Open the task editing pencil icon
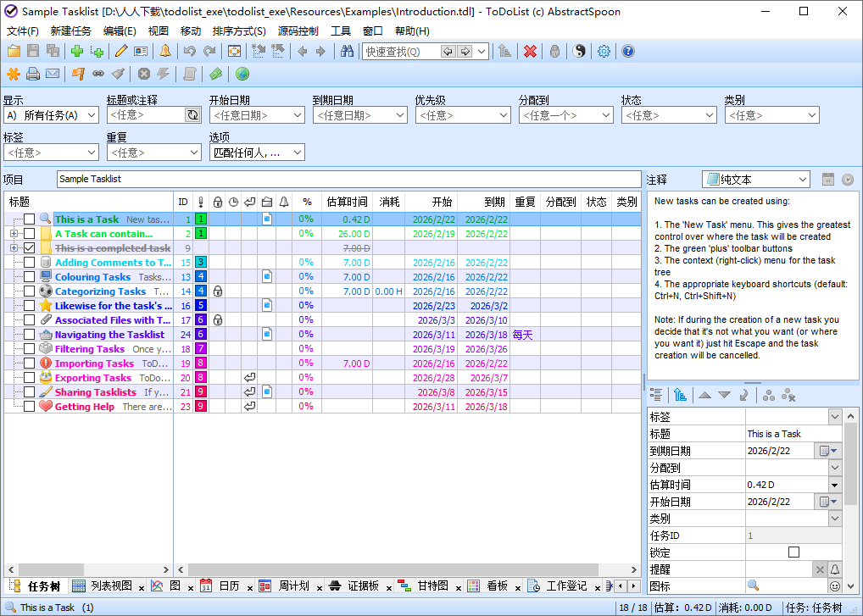This screenshot has width=863, height=616. pyautogui.click(x=119, y=51)
